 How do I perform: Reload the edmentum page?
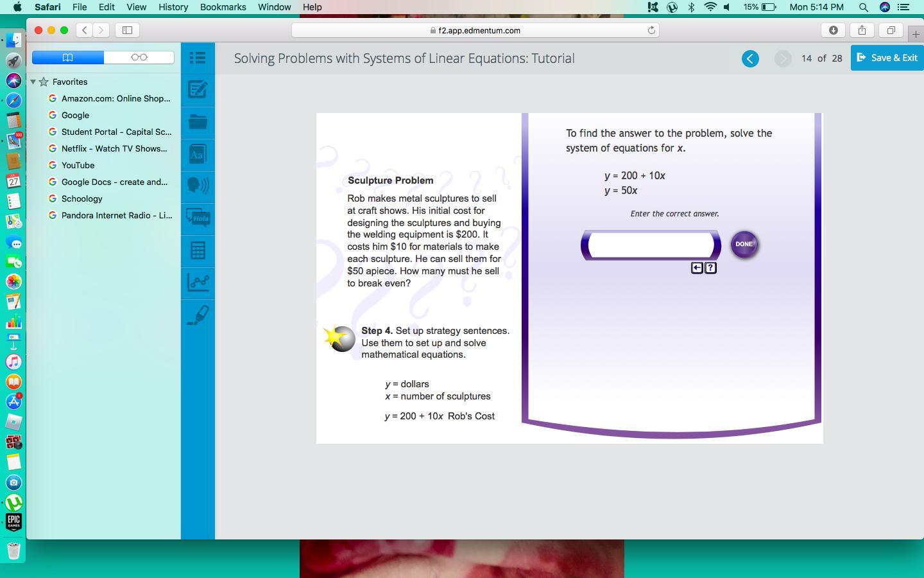coord(651,30)
